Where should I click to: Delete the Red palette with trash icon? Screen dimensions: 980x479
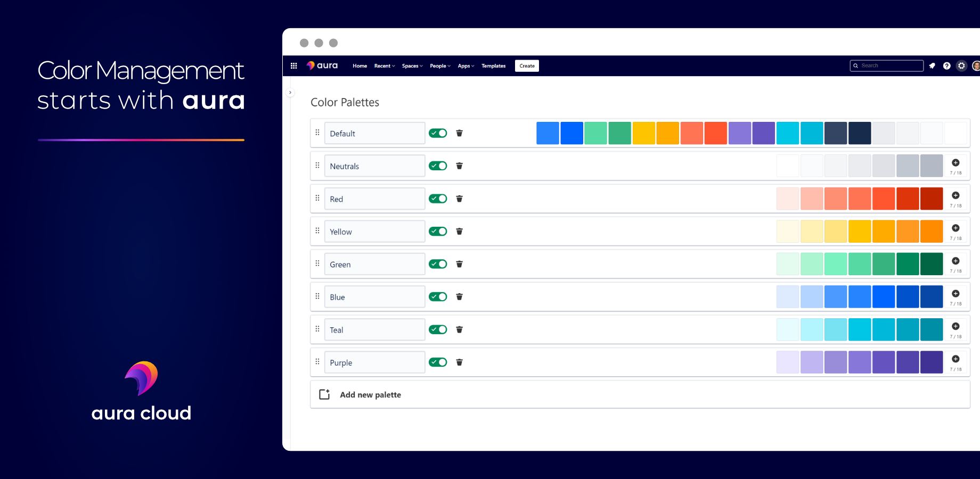point(459,199)
